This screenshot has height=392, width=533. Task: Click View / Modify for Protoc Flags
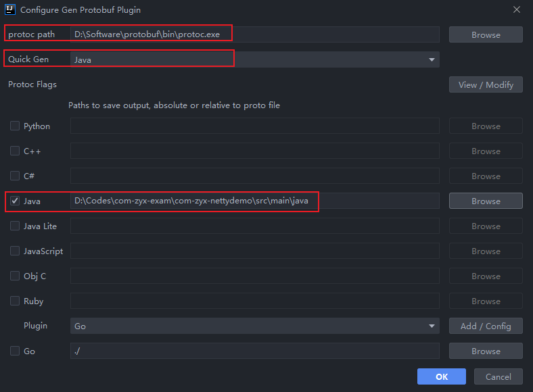pyautogui.click(x=486, y=84)
